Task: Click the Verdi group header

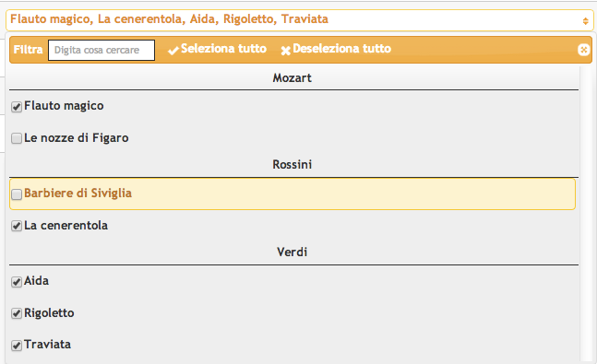Action: point(292,252)
